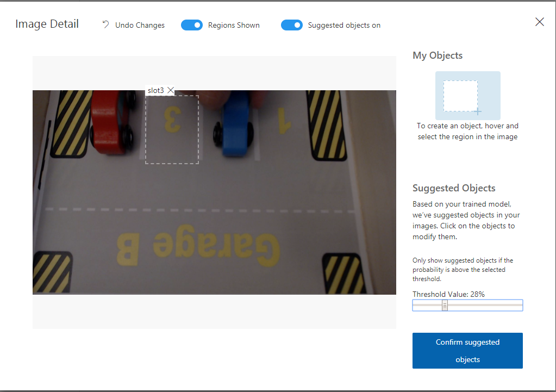Toggle the Suggested objects on switch
This screenshot has height=392, width=556.
click(292, 25)
